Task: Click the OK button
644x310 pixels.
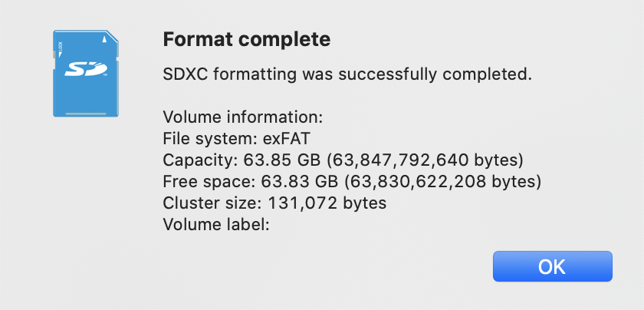Action: [x=553, y=266]
